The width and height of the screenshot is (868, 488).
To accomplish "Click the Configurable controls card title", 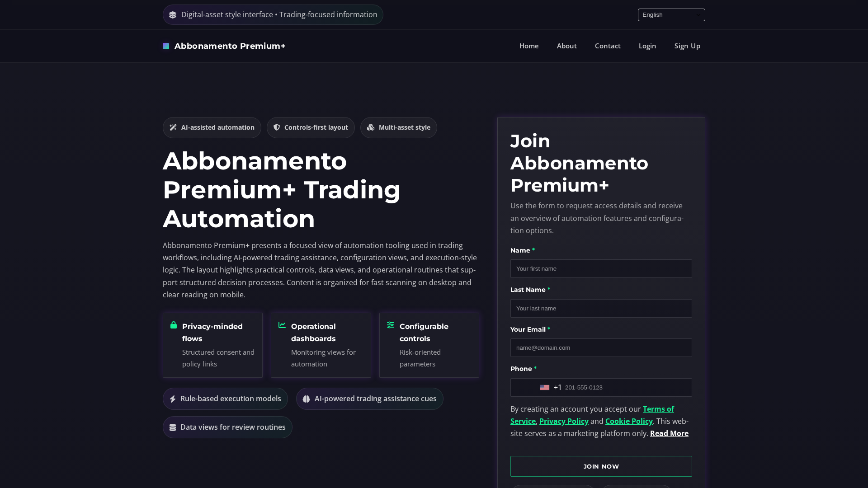I will tap(424, 333).
